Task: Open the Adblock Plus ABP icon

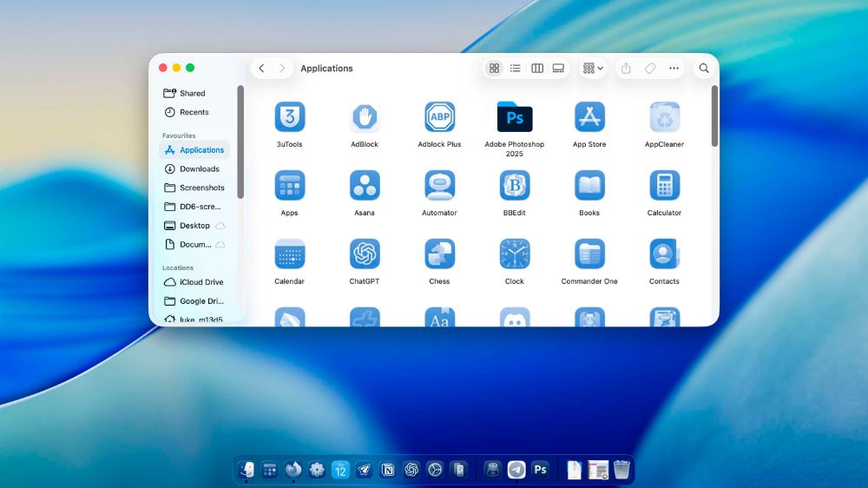Action: [439, 117]
